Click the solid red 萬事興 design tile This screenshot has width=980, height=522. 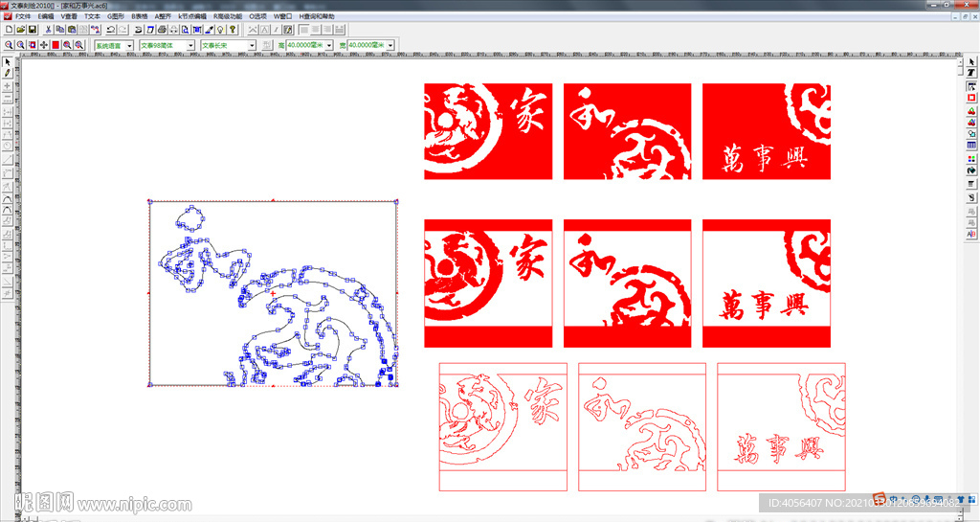pyautogui.click(x=767, y=131)
